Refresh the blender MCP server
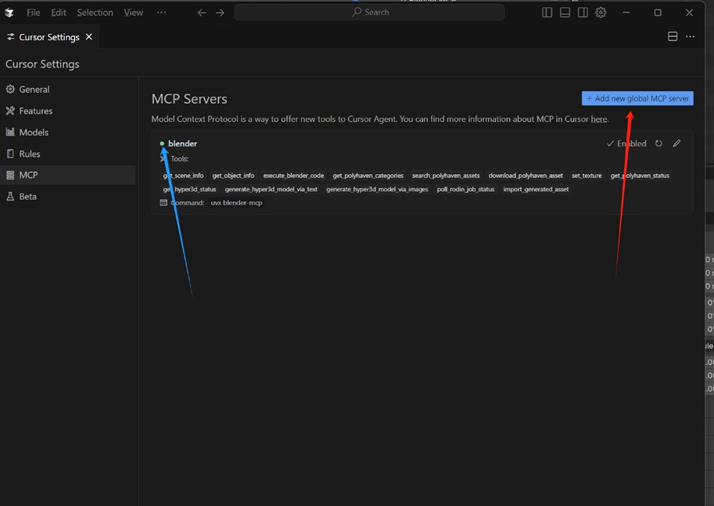Screen dimensions: 714x506 658,143
